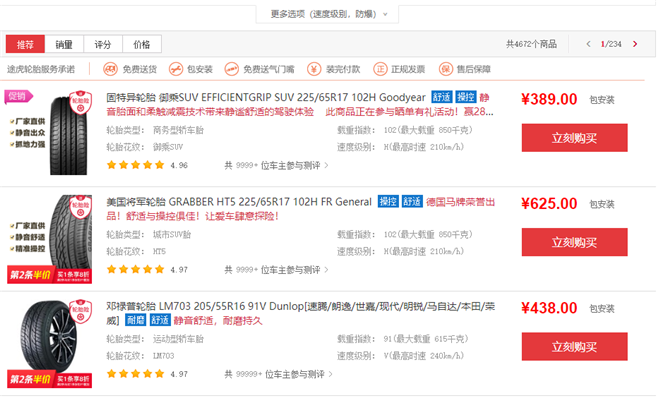Buy the ¥389.00 Goodyear tire now
Viewport: 660px width, 400px height.
click(x=575, y=138)
